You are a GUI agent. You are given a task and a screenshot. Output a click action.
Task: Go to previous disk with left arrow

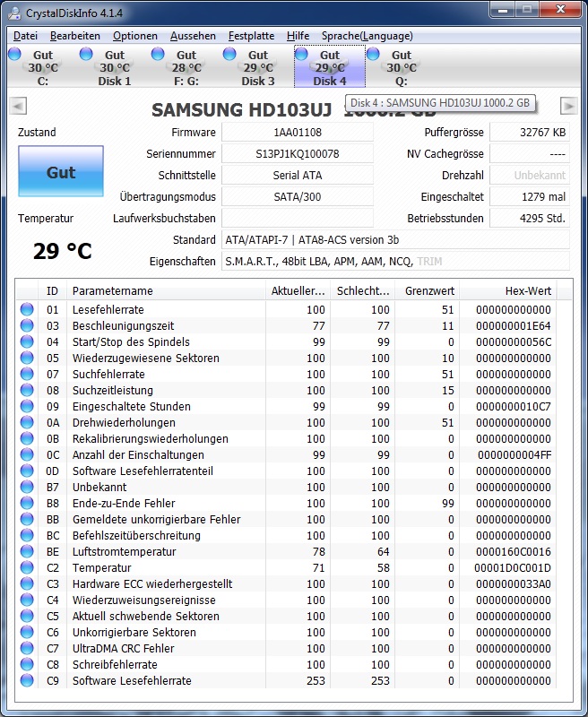(18, 106)
